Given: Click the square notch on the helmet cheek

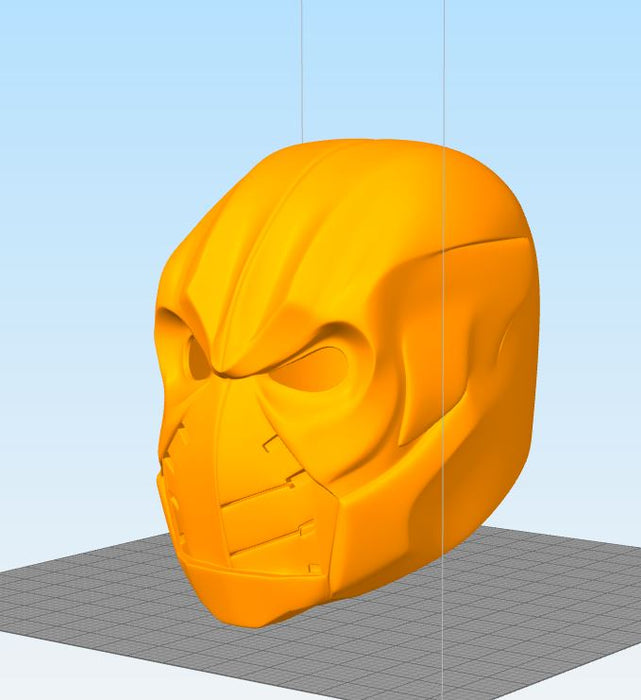Looking at the screenshot, I should (270, 447).
